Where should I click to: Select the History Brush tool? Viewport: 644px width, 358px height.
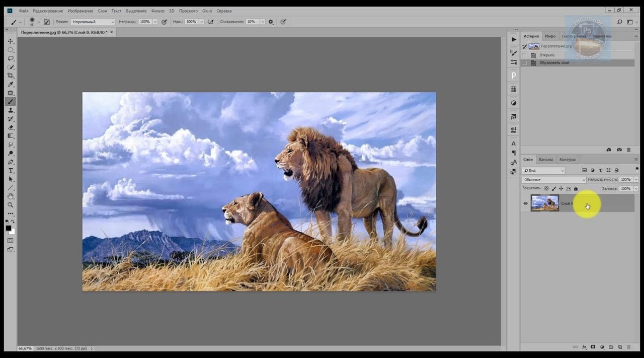coord(11,119)
